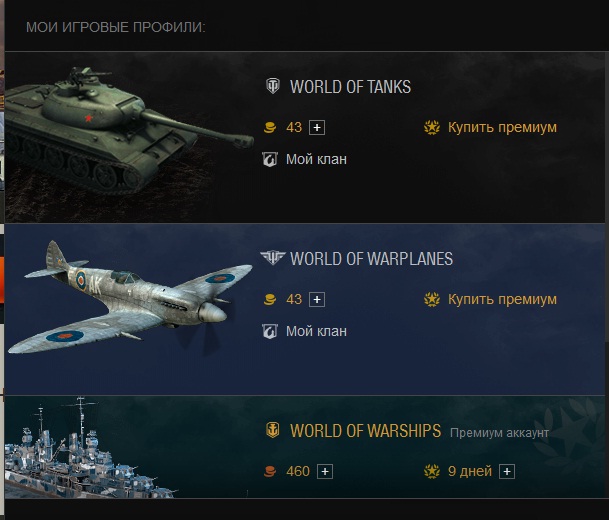Open Купить премиум link for World of Tanks
The height and width of the screenshot is (520, 609).
(502, 127)
